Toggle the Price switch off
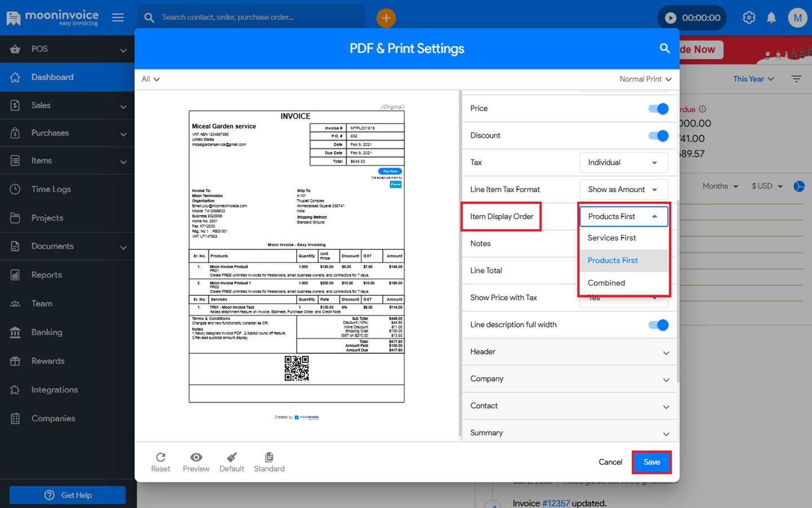812x508 pixels. point(658,108)
